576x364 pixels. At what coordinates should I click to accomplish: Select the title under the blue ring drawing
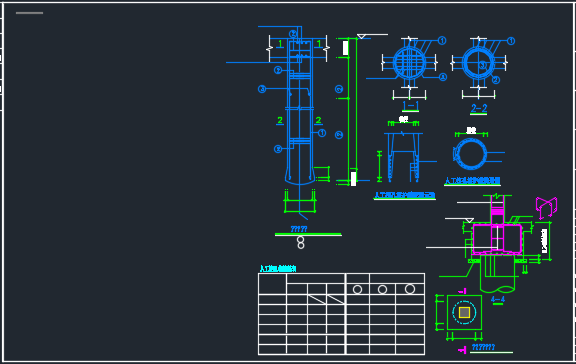[472, 181]
